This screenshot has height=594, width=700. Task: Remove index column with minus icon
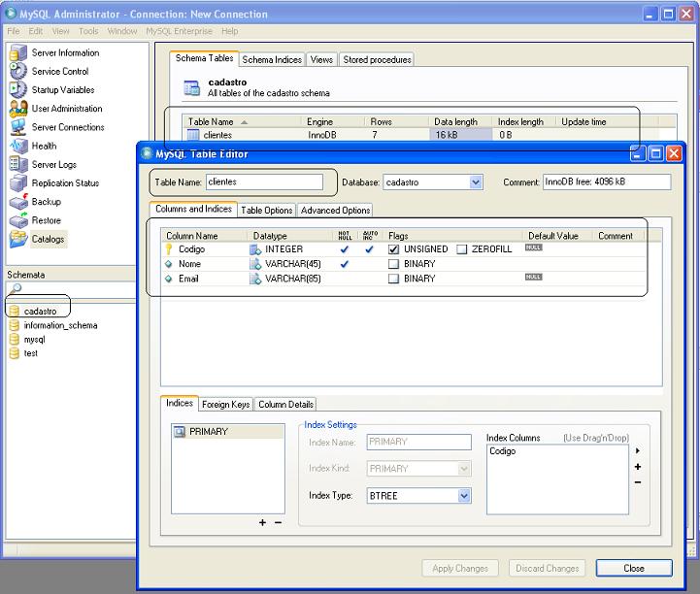point(638,482)
